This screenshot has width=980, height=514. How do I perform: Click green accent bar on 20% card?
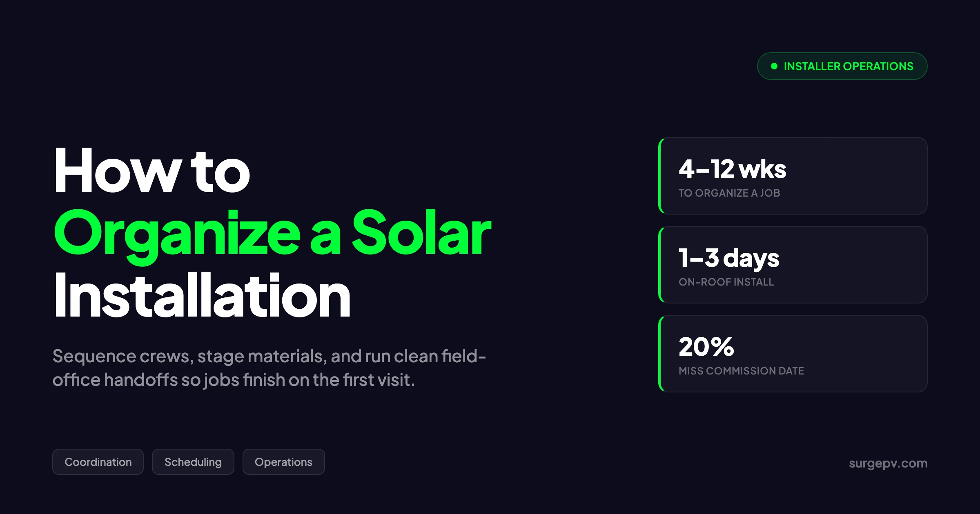point(660,354)
